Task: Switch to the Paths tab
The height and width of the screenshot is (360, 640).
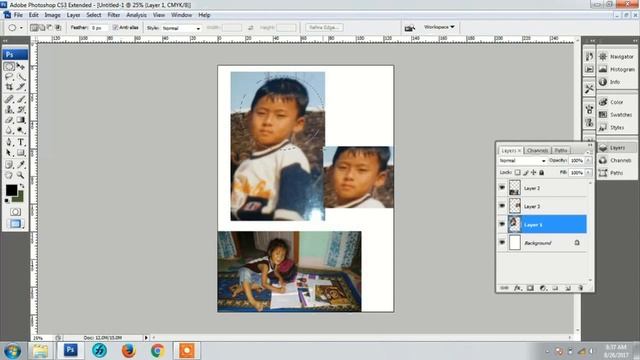Action: click(x=561, y=151)
